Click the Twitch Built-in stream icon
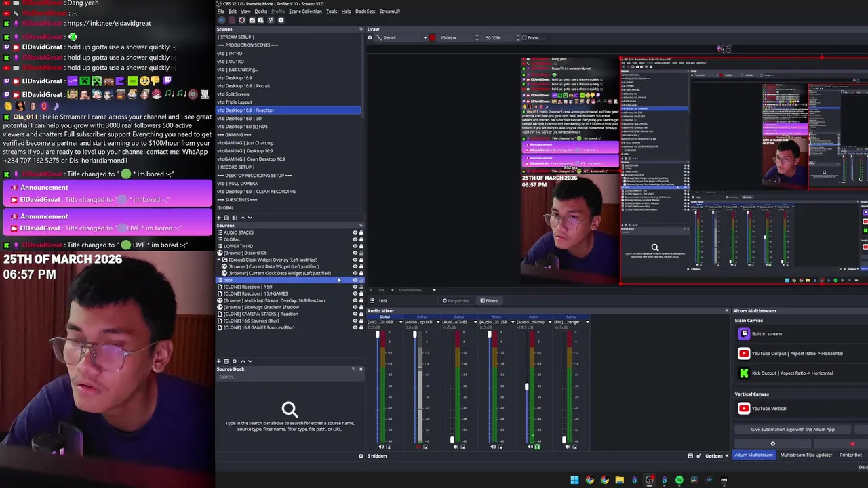Image resolution: width=868 pixels, height=488 pixels. [x=744, y=333]
